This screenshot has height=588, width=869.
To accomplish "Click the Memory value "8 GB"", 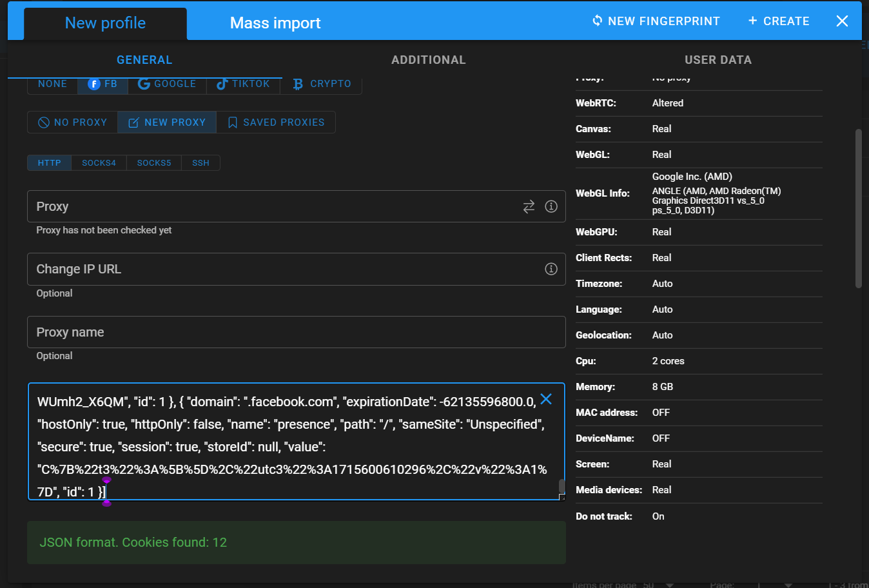I will click(663, 387).
